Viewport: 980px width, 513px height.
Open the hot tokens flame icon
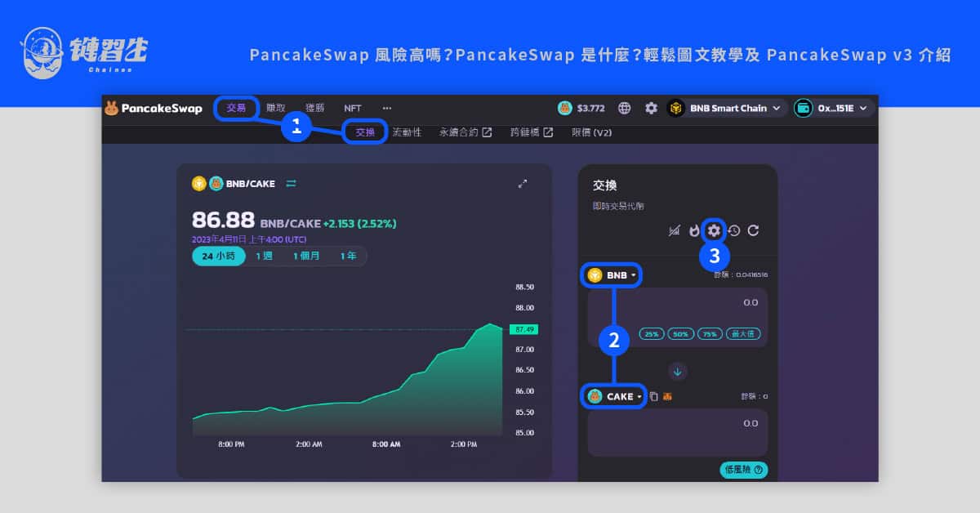694,230
